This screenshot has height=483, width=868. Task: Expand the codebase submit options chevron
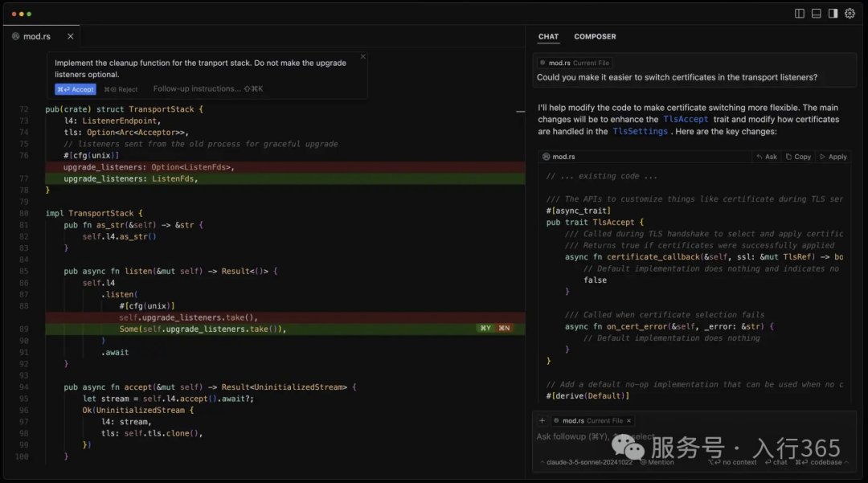coord(846,462)
